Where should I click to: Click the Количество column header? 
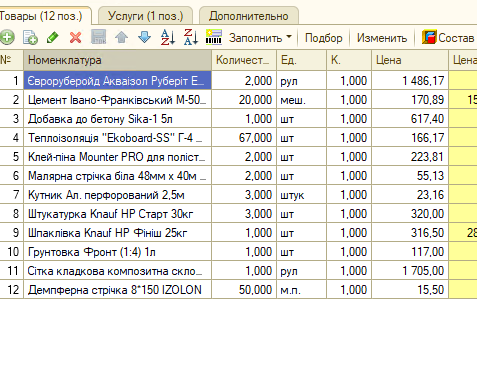tap(244, 60)
